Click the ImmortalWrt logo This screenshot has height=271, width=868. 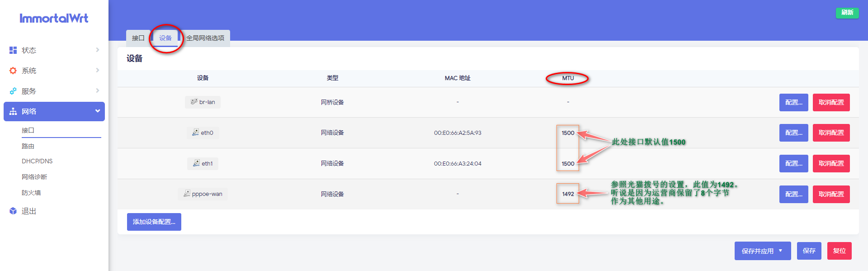pyautogui.click(x=54, y=18)
